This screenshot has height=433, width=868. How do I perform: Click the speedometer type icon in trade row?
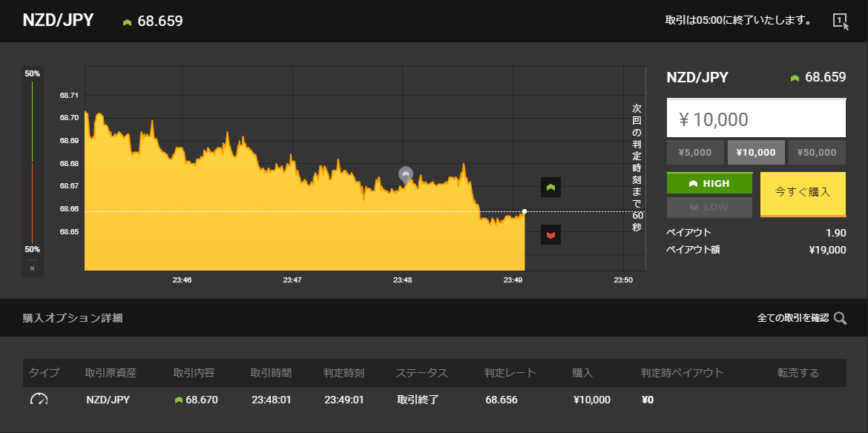pyautogui.click(x=39, y=400)
